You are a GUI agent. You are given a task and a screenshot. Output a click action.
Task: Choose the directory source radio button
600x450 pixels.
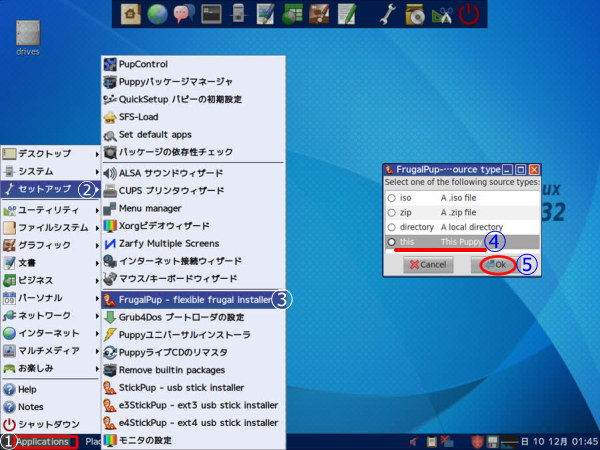[x=391, y=227]
